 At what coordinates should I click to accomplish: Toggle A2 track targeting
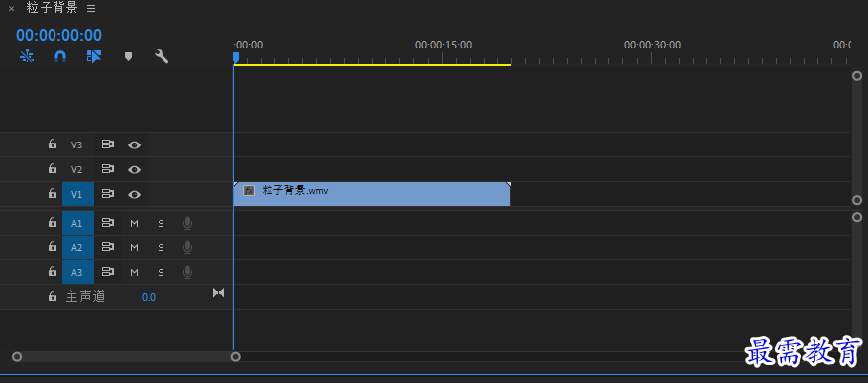(78, 248)
